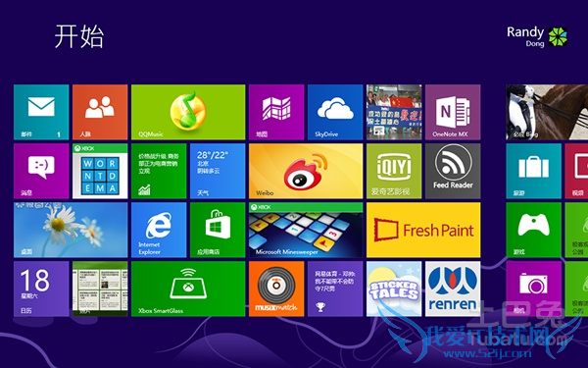The image size is (588, 368).
Task: Open the Travel suitcase tile
Action: (534, 171)
